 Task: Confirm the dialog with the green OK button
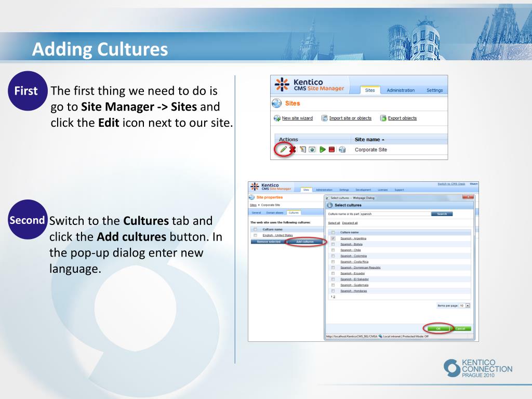click(438, 328)
